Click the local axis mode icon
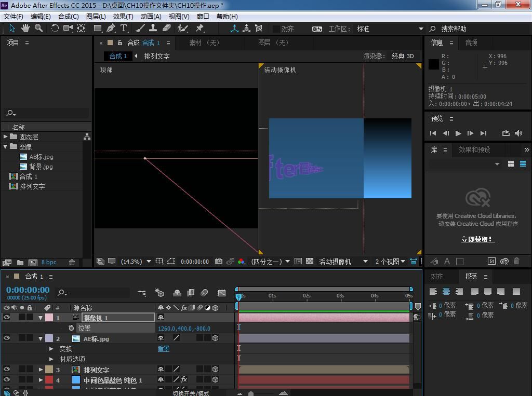The image size is (532, 396). pyautogui.click(x=234, y=29)
